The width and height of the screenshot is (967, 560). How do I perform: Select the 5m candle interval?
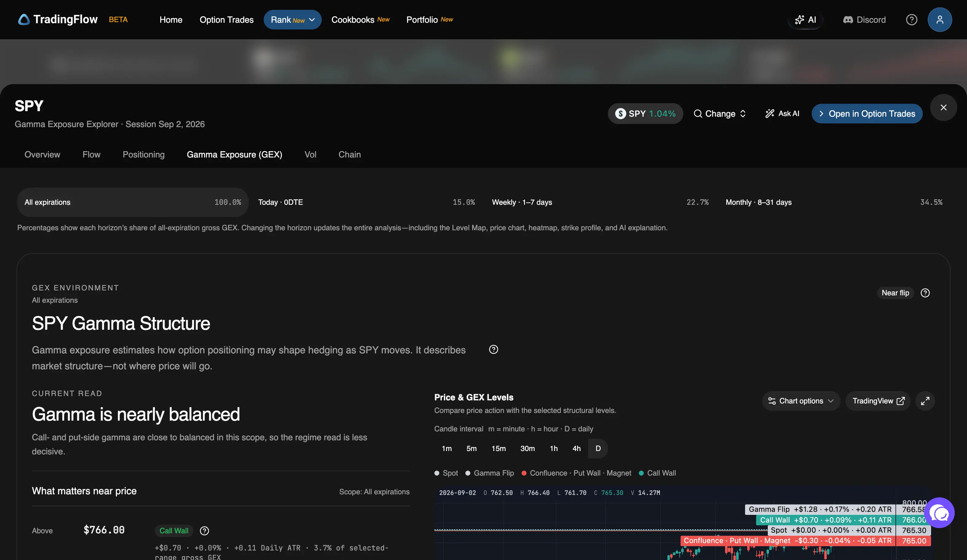point(472,448)
